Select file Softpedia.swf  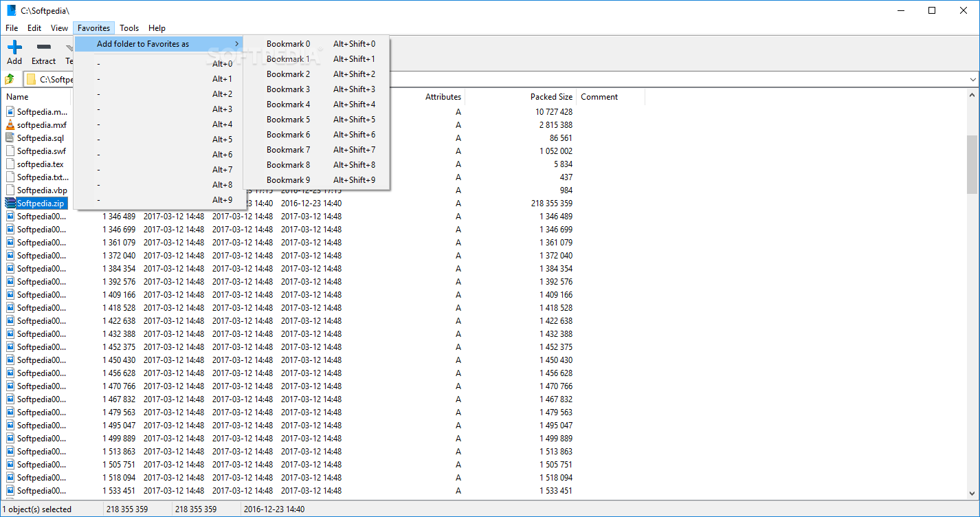(x=41, y=151)
